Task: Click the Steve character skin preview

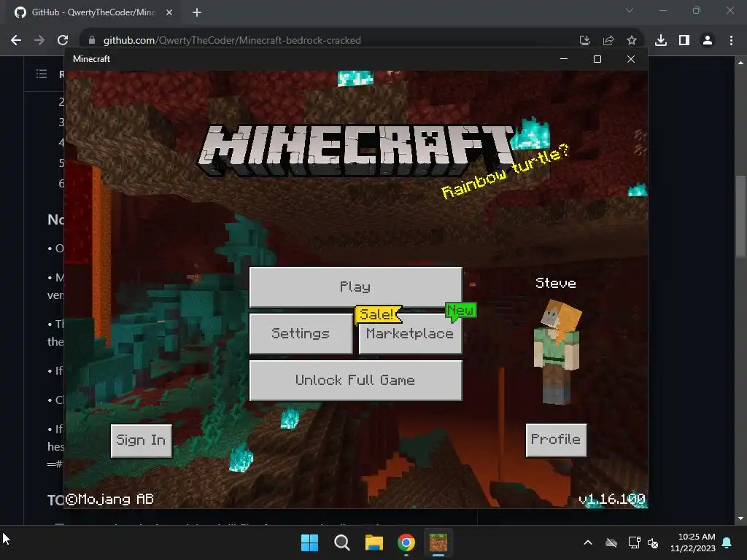Action: (557, 352)
